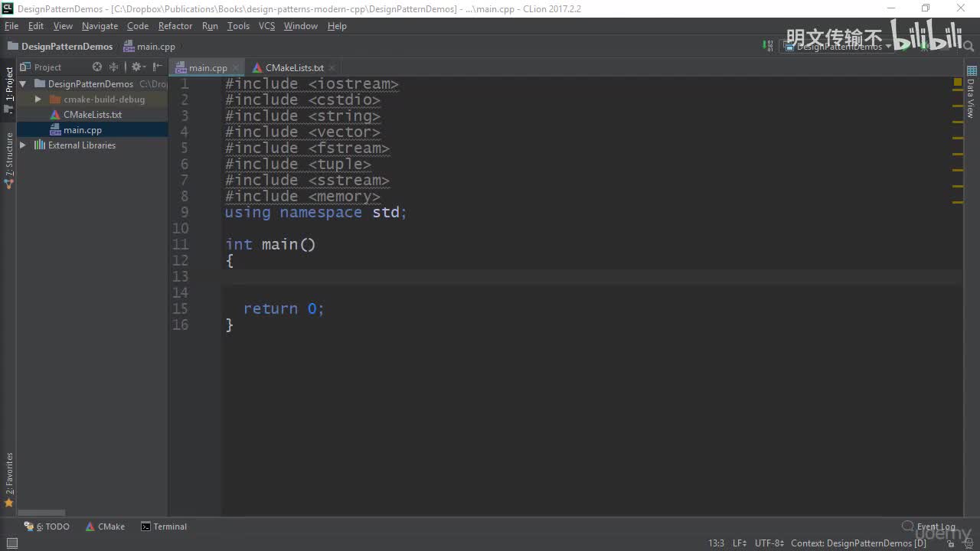The image size is (980, 551).
Task: Collapse the DesignPatternDemos root folder
Action: click(23, 84)
